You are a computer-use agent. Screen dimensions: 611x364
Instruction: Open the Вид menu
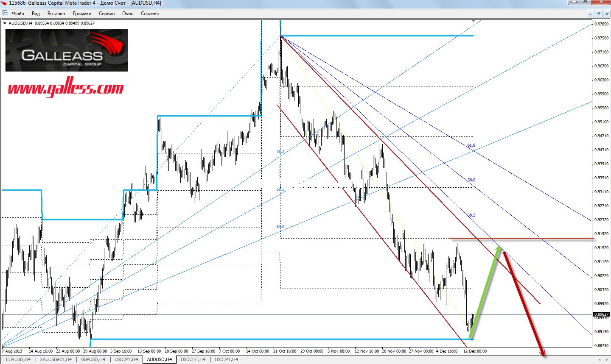36,14
